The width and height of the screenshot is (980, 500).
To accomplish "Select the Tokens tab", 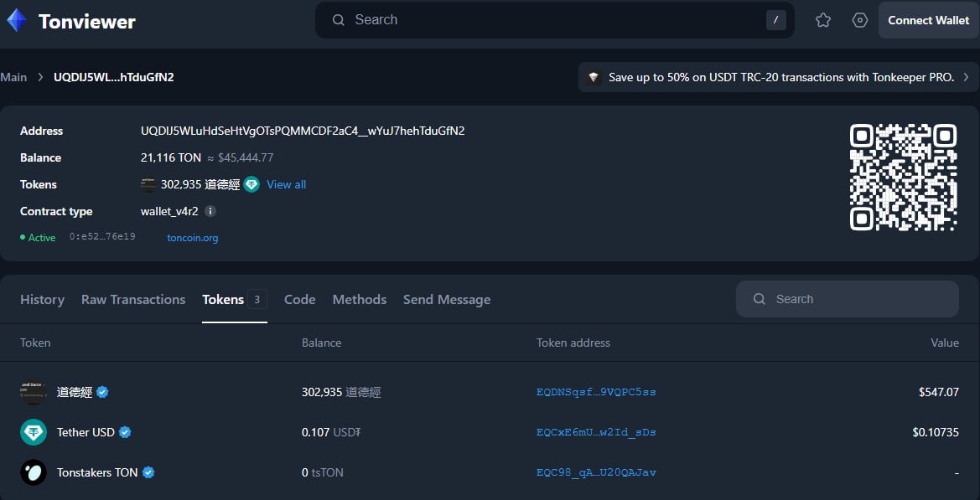I will pos(222,300).
